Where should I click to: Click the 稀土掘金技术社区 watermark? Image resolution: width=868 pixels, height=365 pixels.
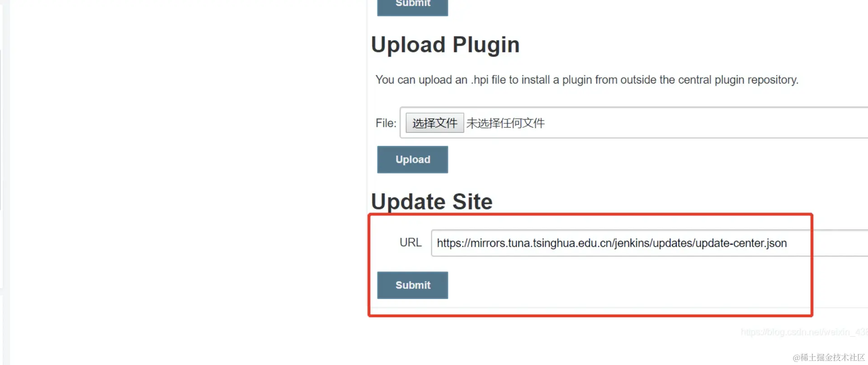point(829,357)
